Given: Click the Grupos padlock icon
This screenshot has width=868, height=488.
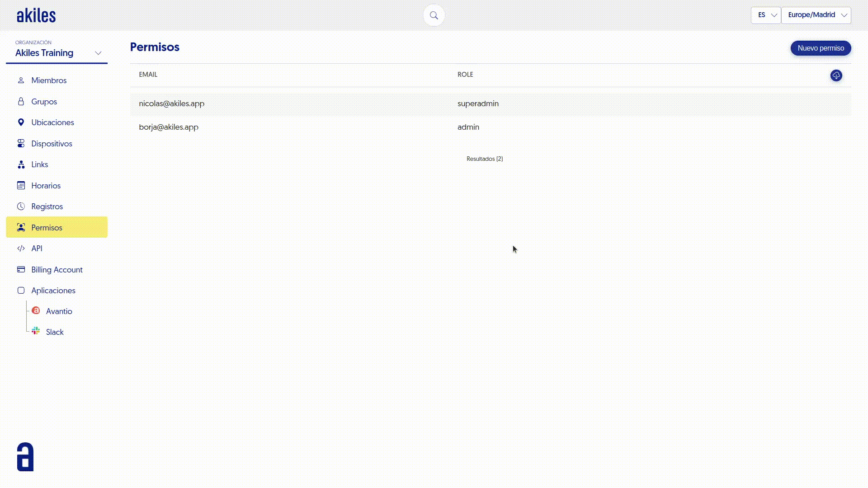Looking at the screenshot, I should coord(21,102).
